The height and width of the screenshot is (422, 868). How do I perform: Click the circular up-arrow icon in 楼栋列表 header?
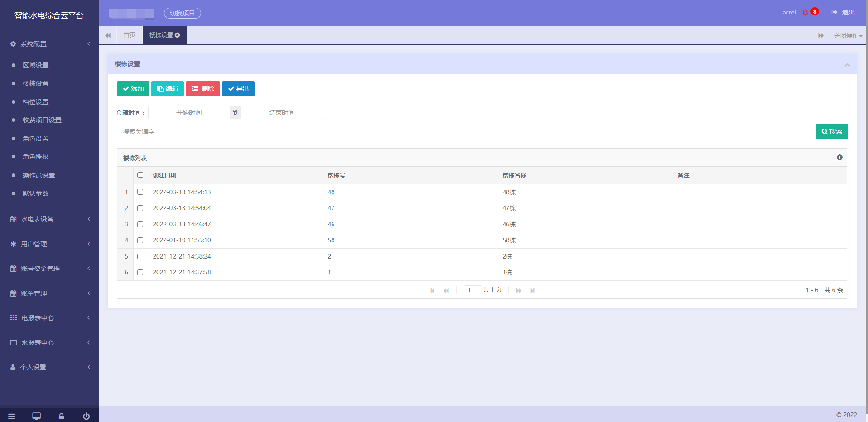839,158
